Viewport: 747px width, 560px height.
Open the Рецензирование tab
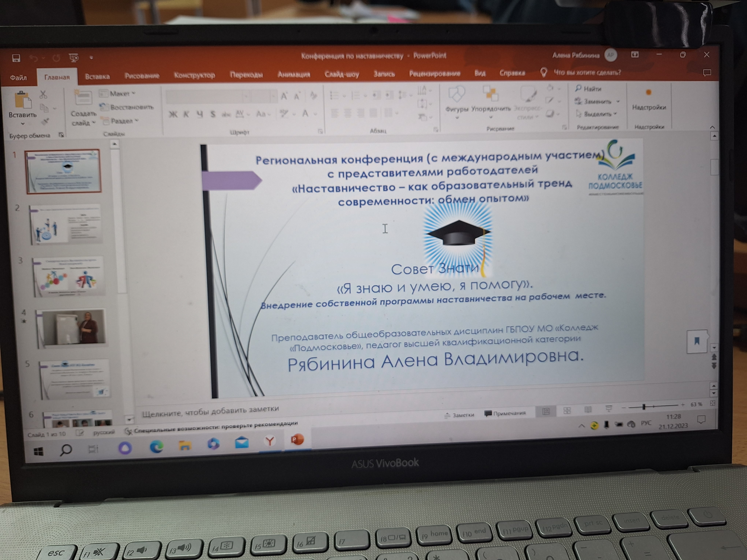click(434, 73)
